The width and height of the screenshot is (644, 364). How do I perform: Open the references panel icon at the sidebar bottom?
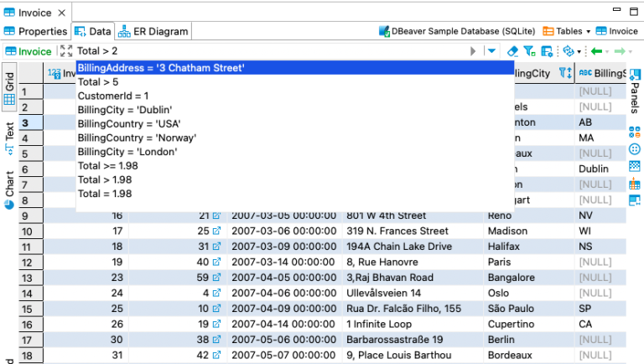(x=635, y=200)
